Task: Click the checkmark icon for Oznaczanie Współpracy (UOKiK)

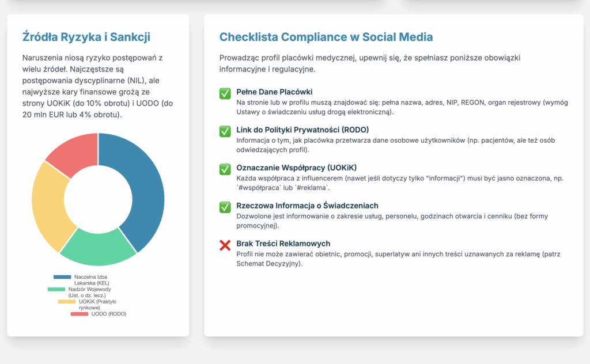Action: (225, 169)
